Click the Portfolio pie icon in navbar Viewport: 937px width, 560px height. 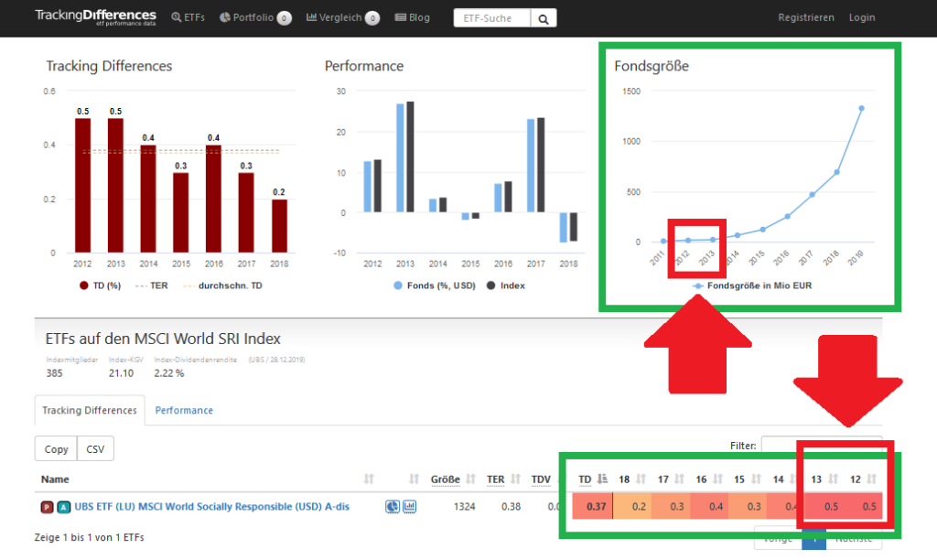[225, 17]
